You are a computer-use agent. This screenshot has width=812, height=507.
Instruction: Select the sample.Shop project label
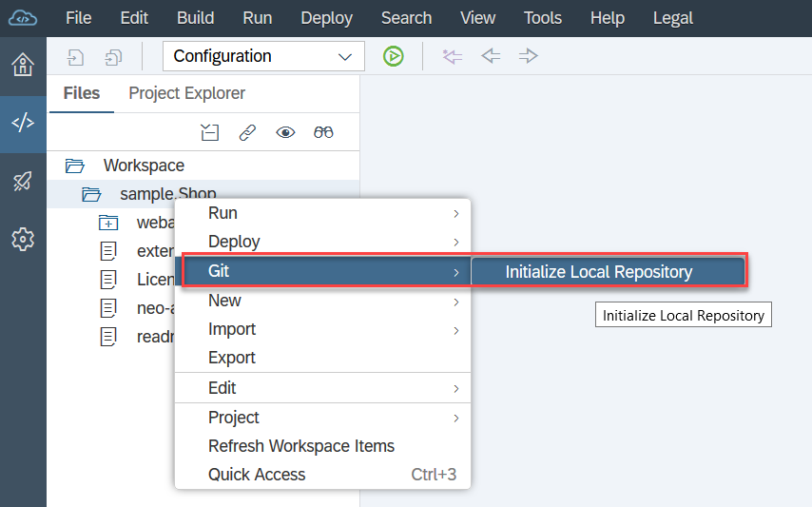168,194
